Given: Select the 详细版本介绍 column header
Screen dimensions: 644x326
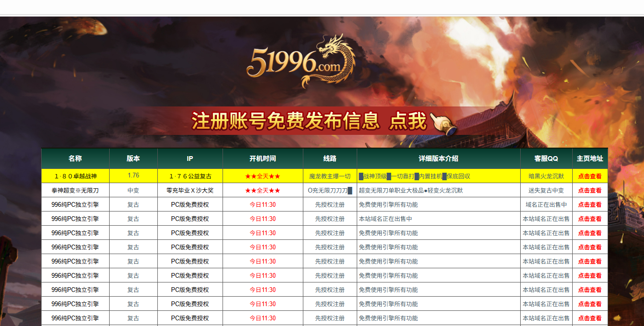Looking at the screenshot, I should tap(438, 159).
